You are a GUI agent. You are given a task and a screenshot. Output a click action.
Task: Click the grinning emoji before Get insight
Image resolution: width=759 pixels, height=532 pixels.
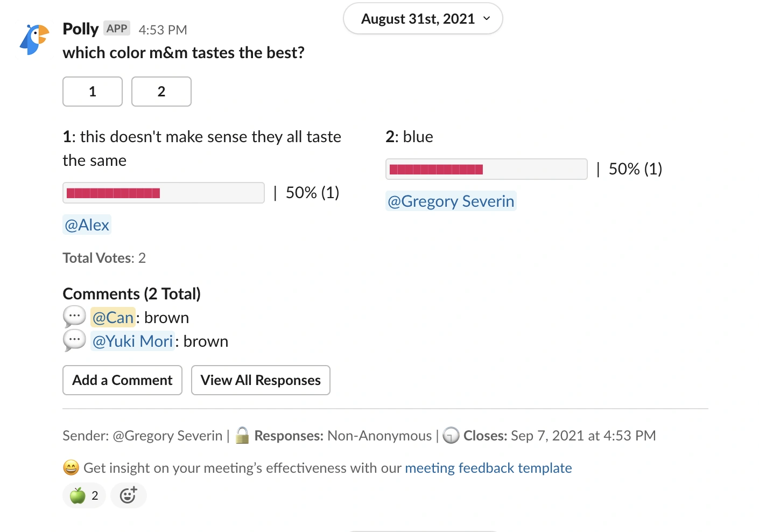coord(71,467)
